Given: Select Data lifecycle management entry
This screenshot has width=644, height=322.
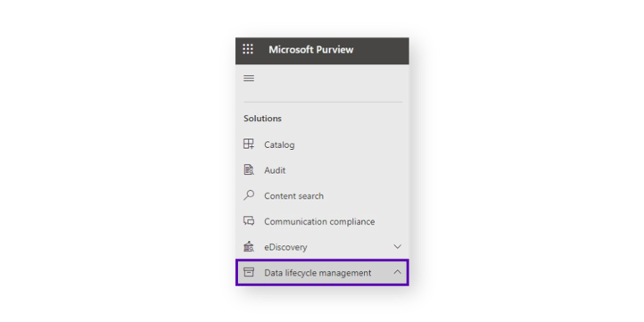Looking at the screenshot, I should (322, 272).
